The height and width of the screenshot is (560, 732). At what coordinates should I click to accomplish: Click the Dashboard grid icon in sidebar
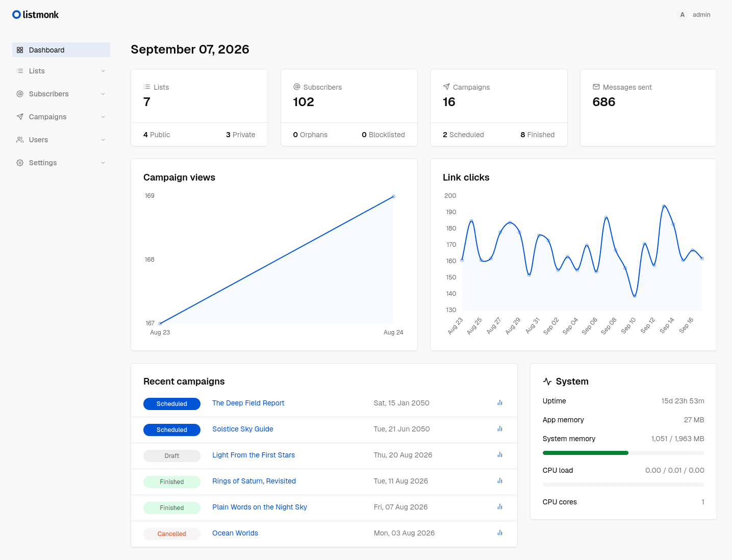tap(20, 50)
